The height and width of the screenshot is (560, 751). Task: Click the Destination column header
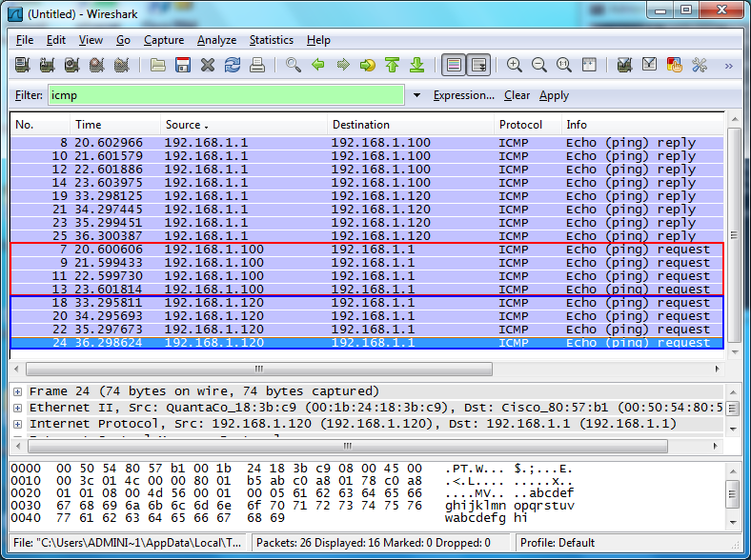[411, 125]
